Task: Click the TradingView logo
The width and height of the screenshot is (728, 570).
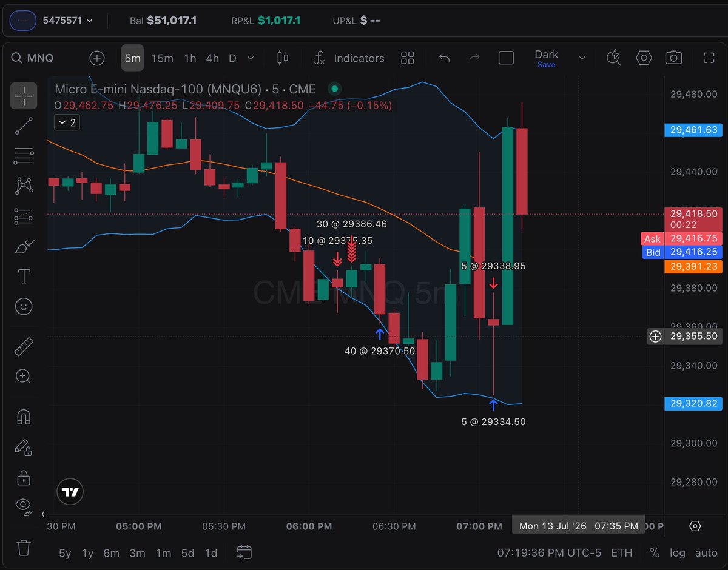Action: pyautogui.click(x=70, y=492)
